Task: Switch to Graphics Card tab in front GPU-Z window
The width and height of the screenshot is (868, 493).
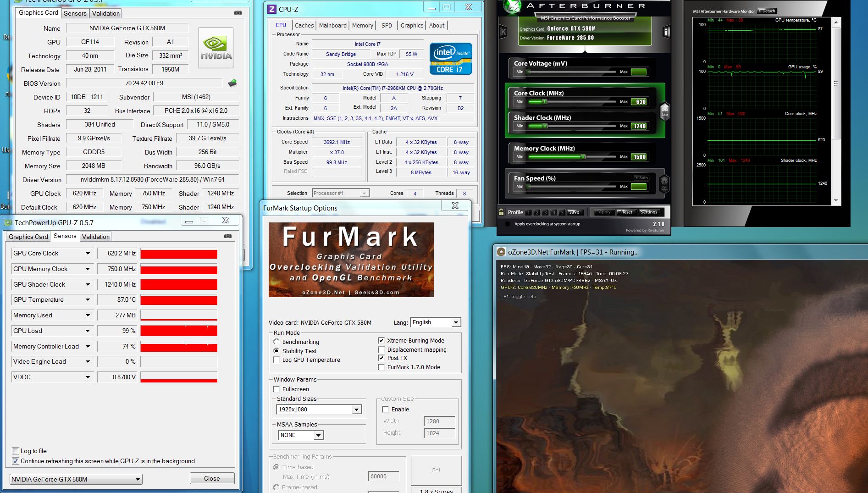Action: click(28, 237)
